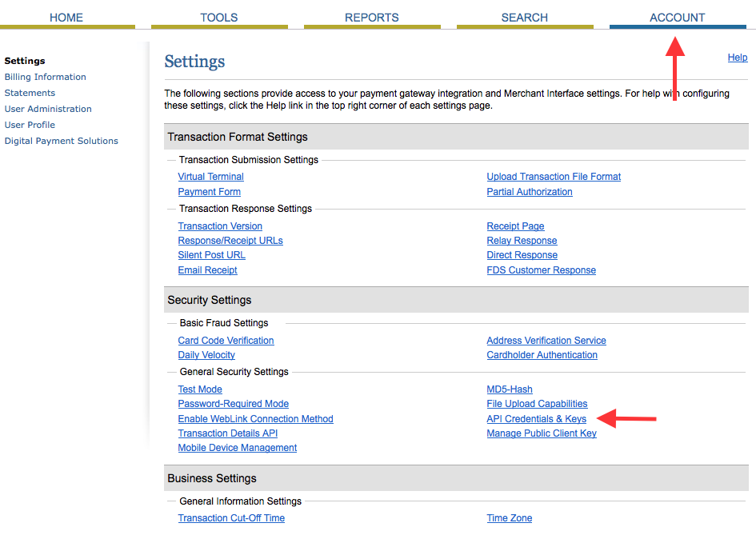Image resolution: width=756 pixels, height=539 pixels.
Task: Click the MD5-Hash link
Action: point(509,389)
